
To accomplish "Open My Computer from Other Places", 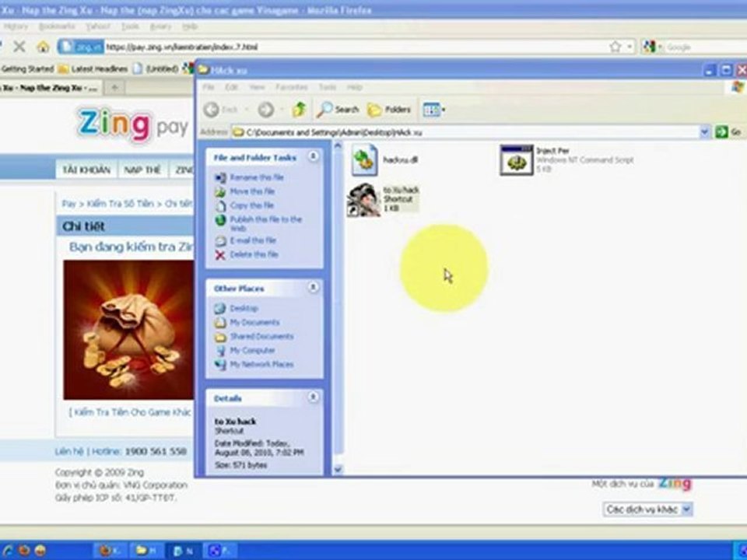I will click(252, 351).
